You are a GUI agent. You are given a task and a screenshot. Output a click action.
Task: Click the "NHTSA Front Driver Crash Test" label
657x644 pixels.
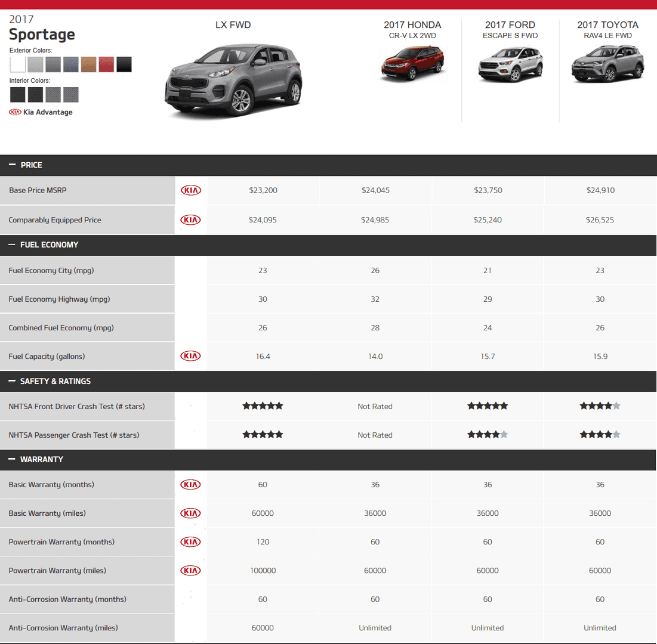pos(76,406)
